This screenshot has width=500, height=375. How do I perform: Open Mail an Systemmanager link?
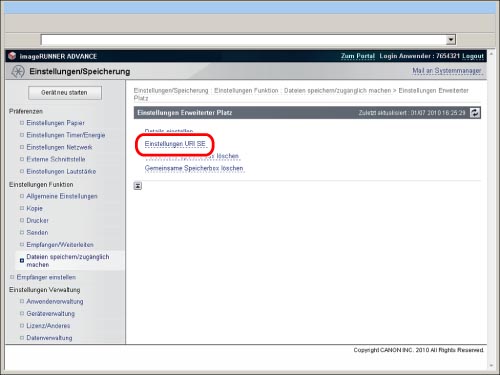(x=447, y=71)
